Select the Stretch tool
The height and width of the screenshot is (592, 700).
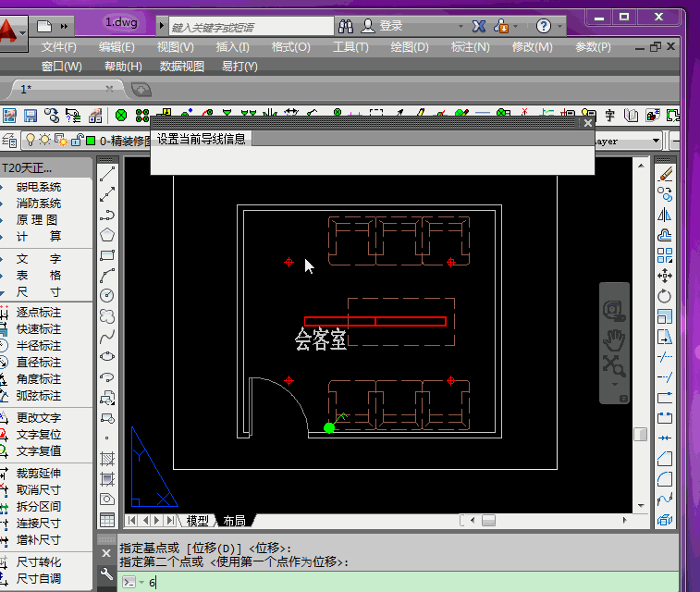tap(665, 336)
